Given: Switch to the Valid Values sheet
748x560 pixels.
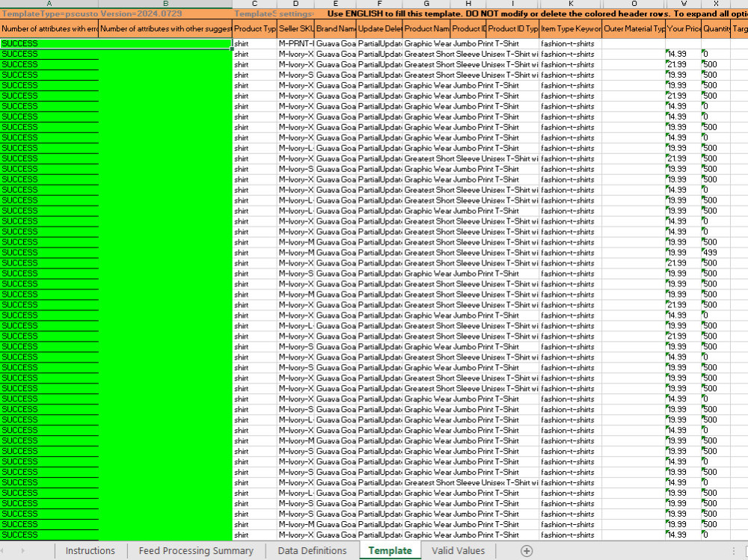Looking at the screenshot, I should (x=458, y=550).
